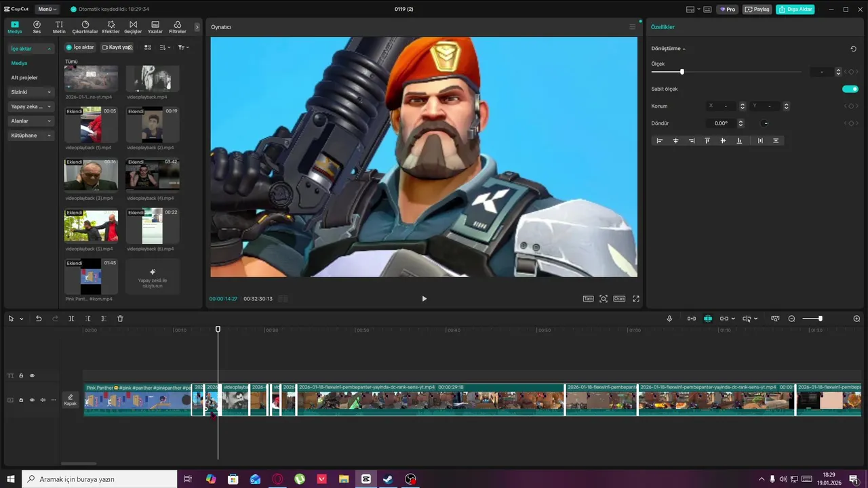This screenshot has width=868, height=488.
Task: Align clip to the left
Action: tap(659, 140)
